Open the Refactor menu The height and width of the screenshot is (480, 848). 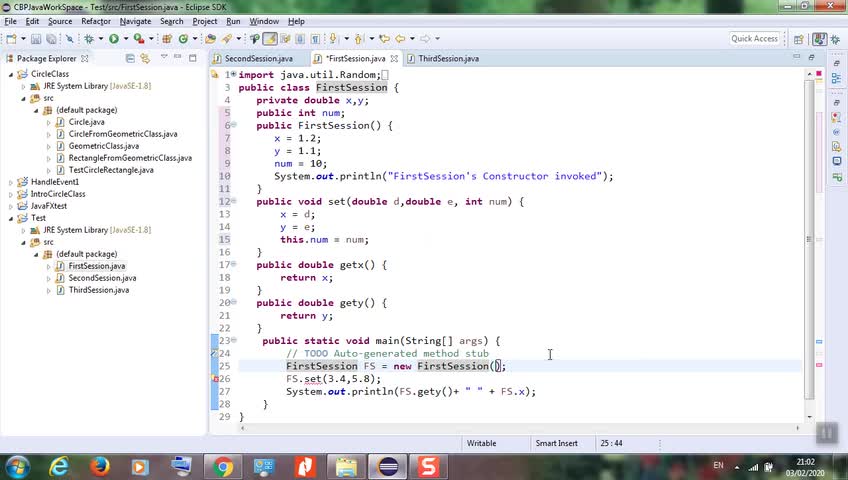(96, 21)
